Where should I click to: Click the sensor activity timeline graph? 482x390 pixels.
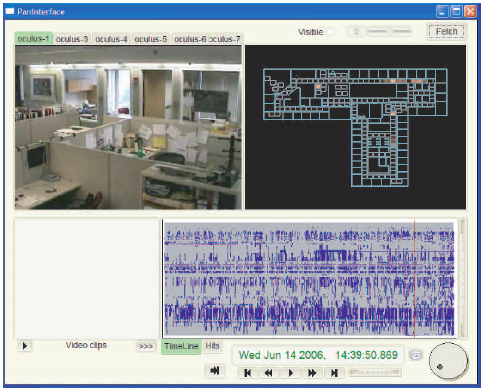[x=309, y=279]
